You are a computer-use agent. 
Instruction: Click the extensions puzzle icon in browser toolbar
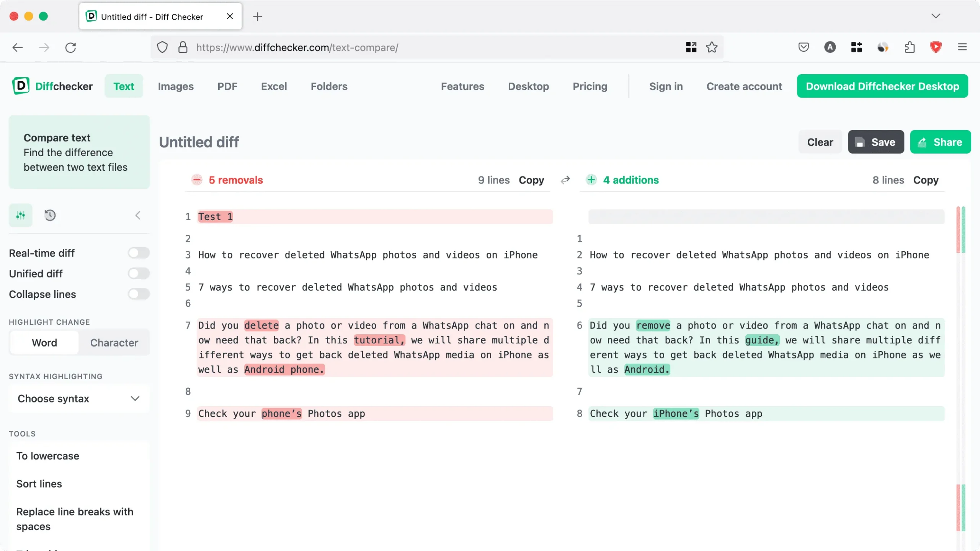(909, 47)
